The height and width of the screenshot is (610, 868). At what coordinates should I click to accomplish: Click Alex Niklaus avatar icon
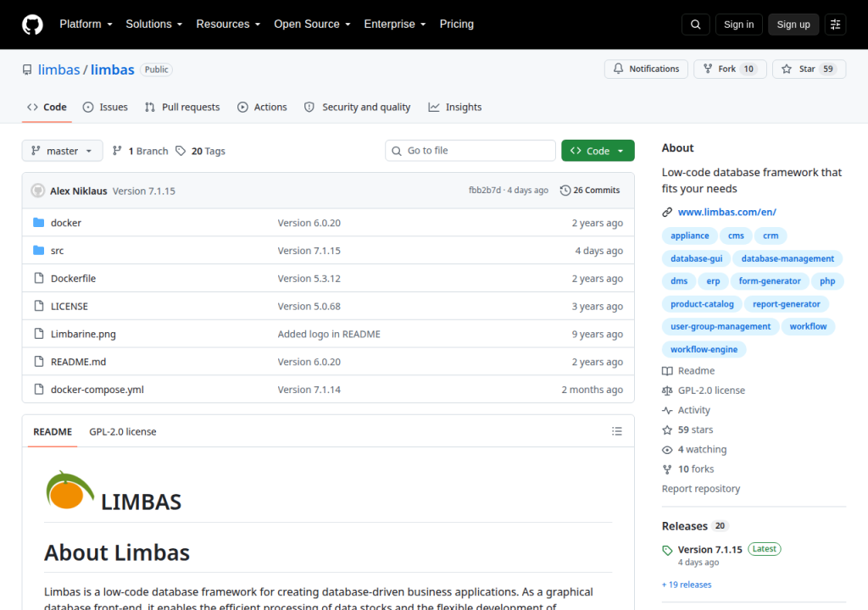point(37,191)
